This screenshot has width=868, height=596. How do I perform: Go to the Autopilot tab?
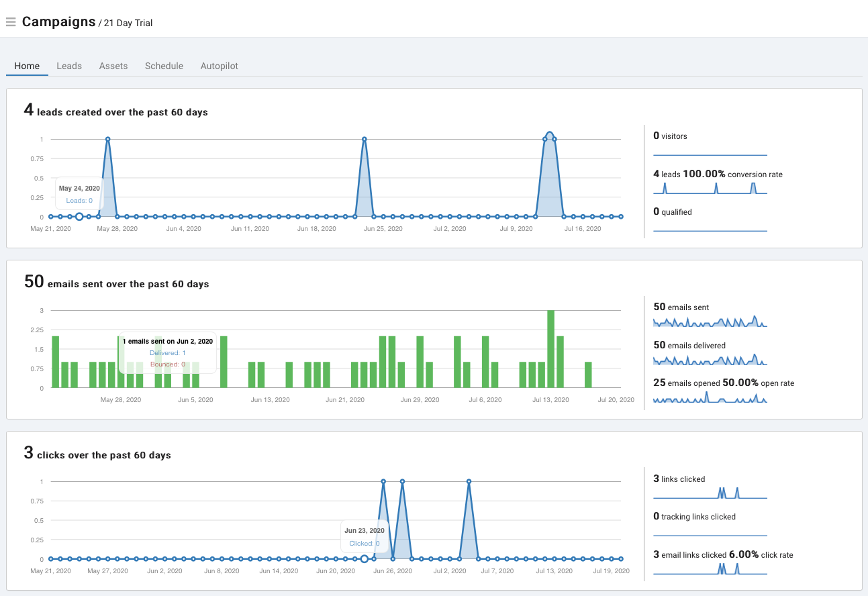tap(220, 66)
